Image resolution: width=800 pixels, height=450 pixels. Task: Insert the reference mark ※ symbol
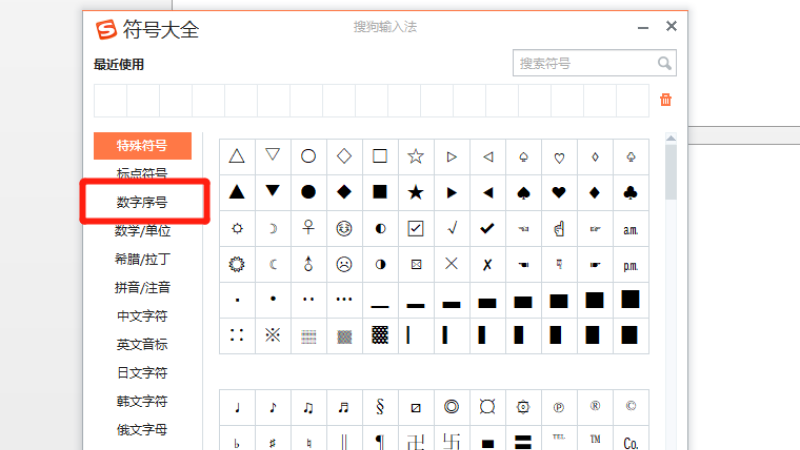273,336
